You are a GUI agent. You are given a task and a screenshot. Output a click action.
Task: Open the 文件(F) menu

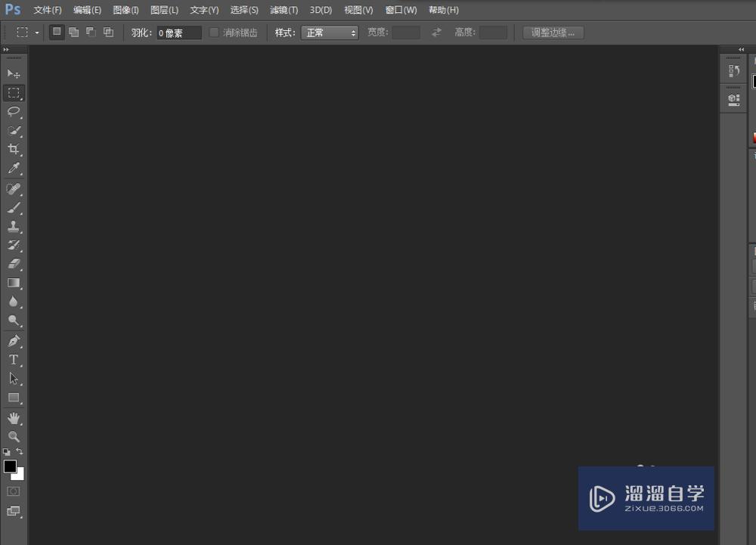click(x=47, y=10)
